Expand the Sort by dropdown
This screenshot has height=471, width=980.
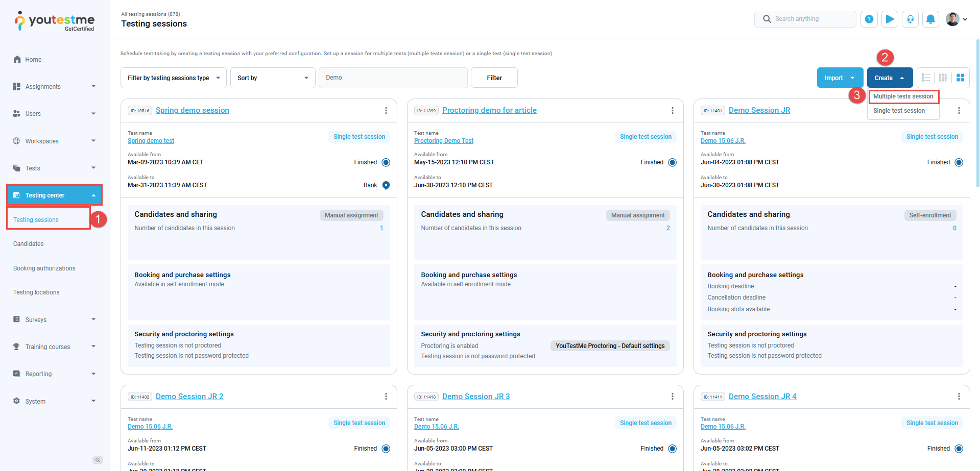coord(273,78)
